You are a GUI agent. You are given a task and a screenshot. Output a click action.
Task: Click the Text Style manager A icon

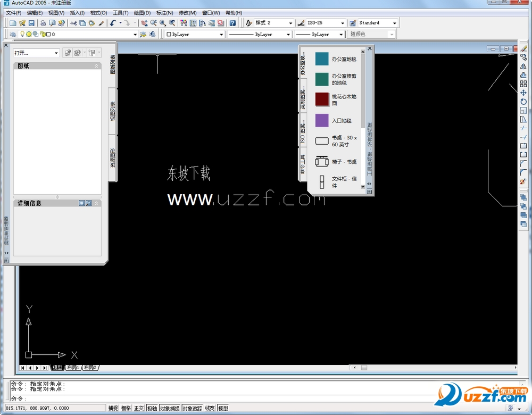click(248, 23)
